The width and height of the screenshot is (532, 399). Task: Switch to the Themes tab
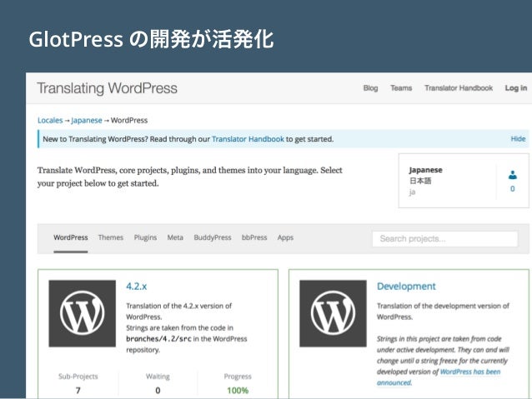(x=111, y=237)
